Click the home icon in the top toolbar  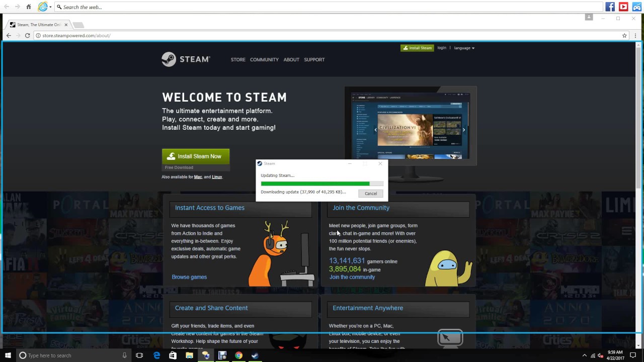coord(28,7)
